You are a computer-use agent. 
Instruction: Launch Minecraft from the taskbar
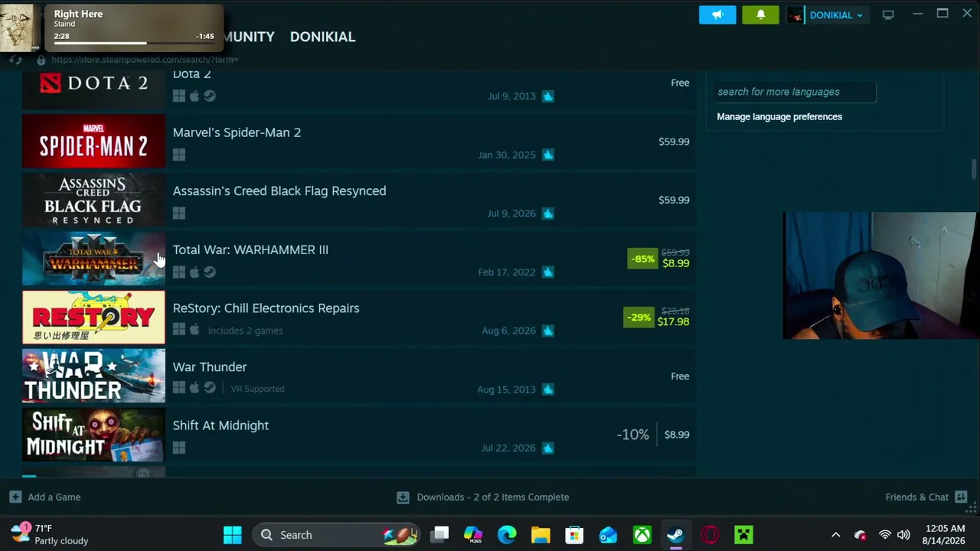pyautogui.click(x=743, y=535)
